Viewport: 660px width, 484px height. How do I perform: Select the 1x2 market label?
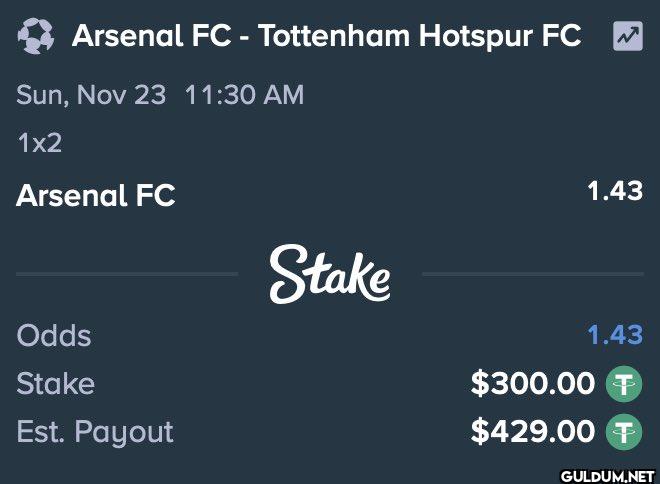(40, 143)
